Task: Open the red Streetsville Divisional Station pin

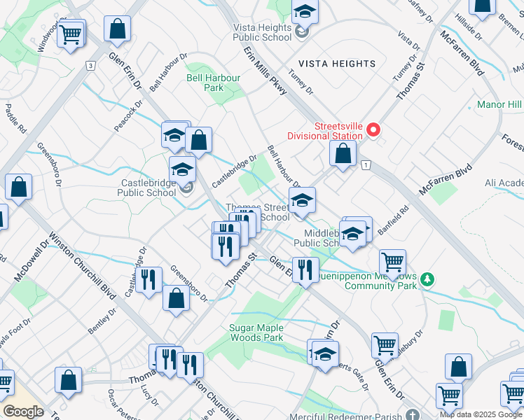Action: point(373,129)
